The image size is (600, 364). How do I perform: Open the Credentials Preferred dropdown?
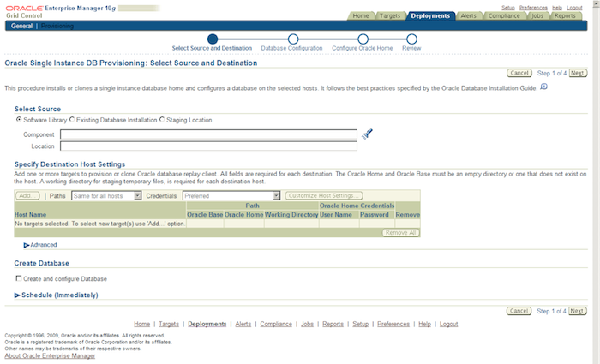(x=231, y=196)
